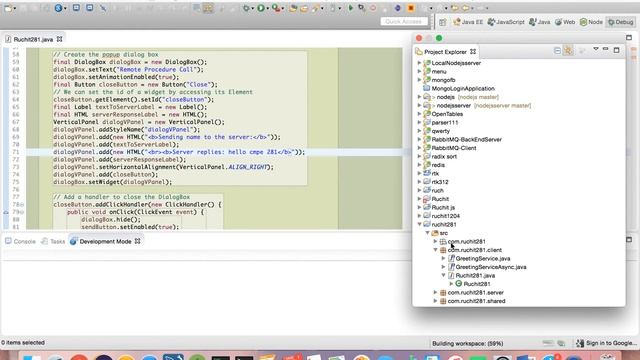Expand the redis project

[x=419, y=165]
